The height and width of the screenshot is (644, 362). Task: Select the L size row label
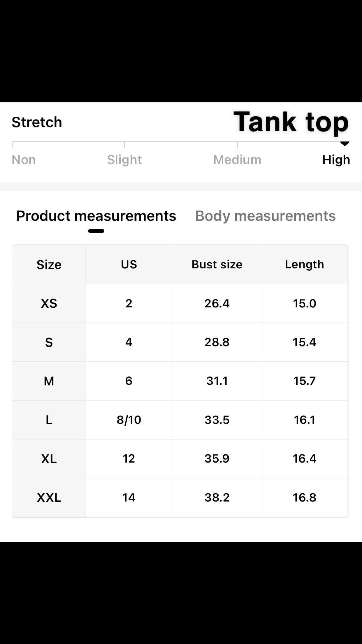click(49, 420)
